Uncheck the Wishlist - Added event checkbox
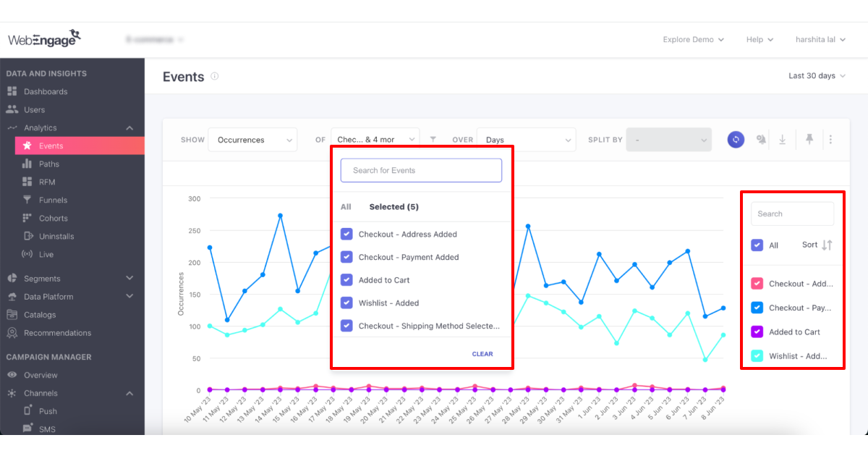The width and height of the screenshot is (868, 456). [346, 303]
